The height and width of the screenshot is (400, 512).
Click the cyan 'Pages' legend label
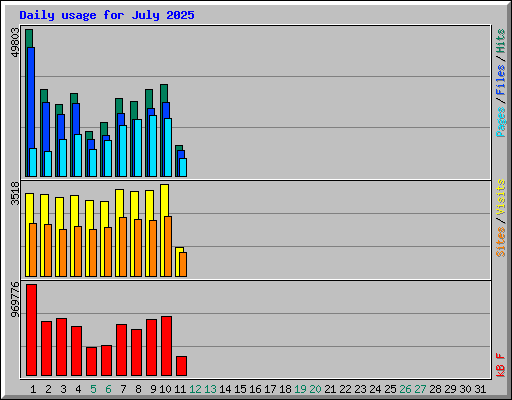pyautogui.click(x=501, y=122)
